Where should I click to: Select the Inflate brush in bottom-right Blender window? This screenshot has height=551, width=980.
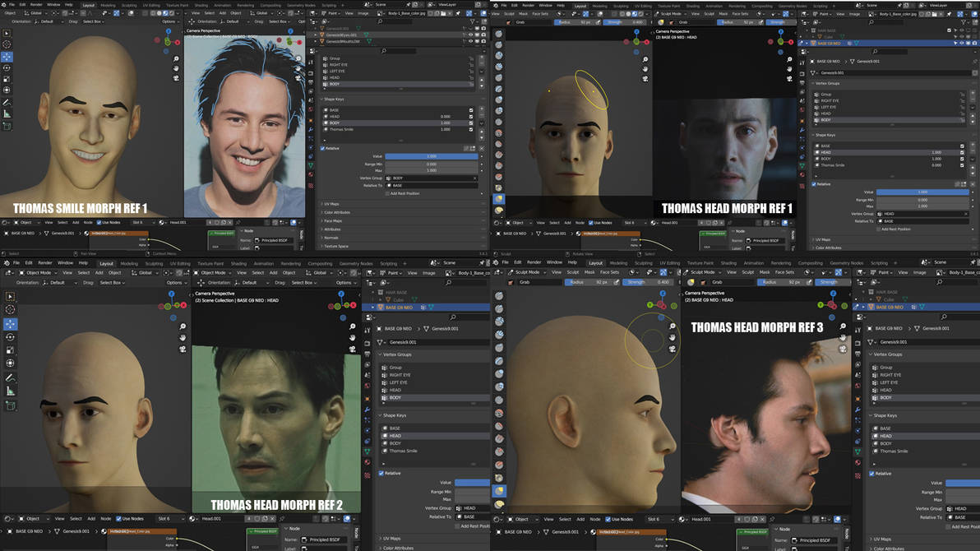[499, 374]
